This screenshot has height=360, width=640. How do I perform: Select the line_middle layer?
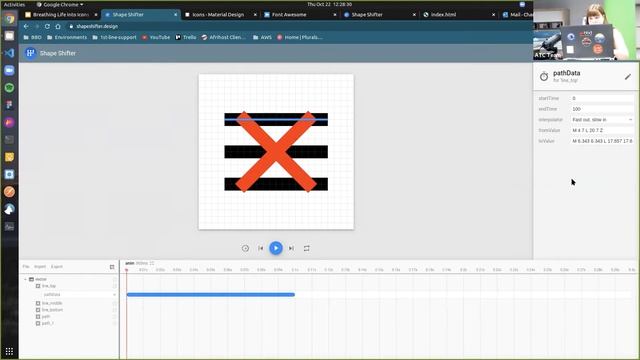tap(52, 303)
